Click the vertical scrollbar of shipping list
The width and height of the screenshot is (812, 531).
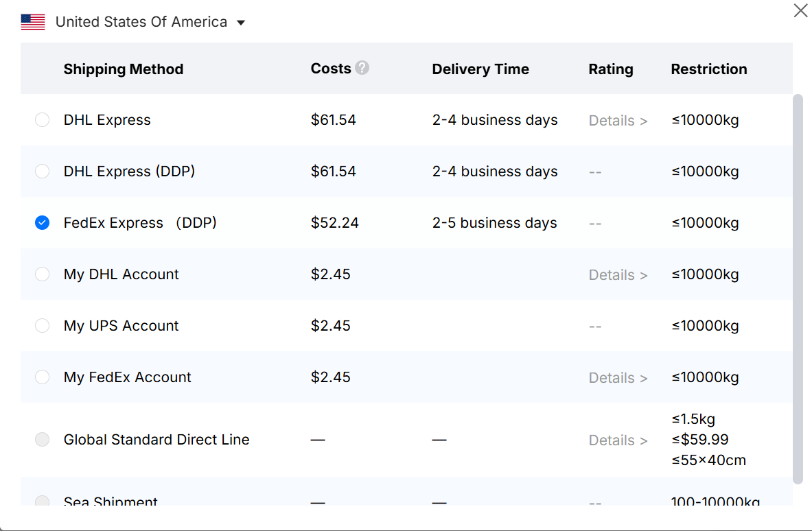pyautogui.click(x=798, y=289)
